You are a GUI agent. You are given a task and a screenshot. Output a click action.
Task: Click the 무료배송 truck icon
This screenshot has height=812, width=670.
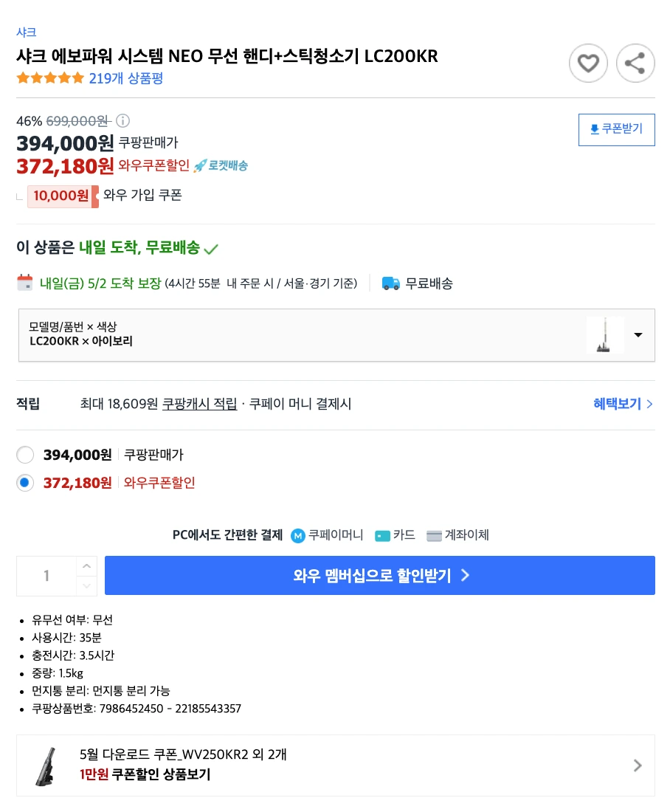(393, 283)
